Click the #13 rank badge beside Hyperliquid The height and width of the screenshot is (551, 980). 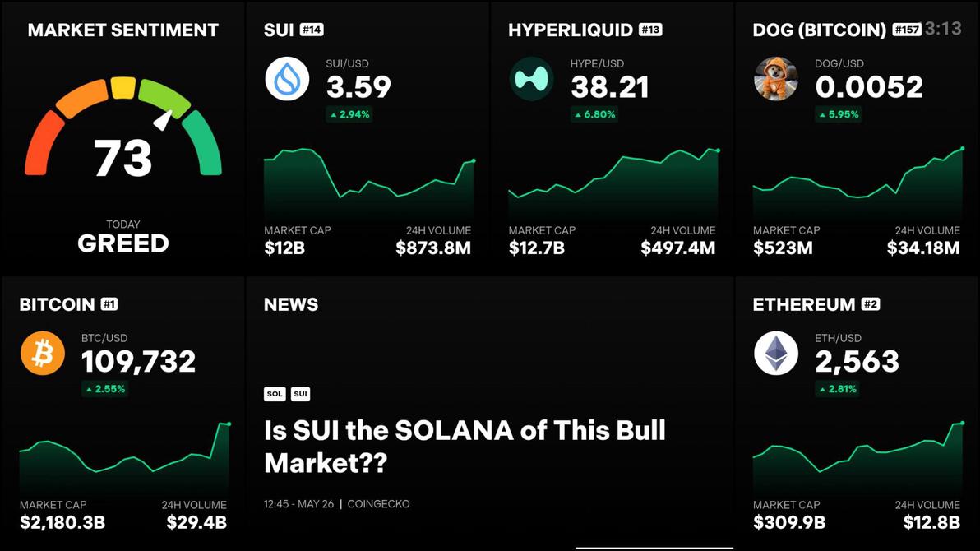pyautogui.click(x=650, y=30)
